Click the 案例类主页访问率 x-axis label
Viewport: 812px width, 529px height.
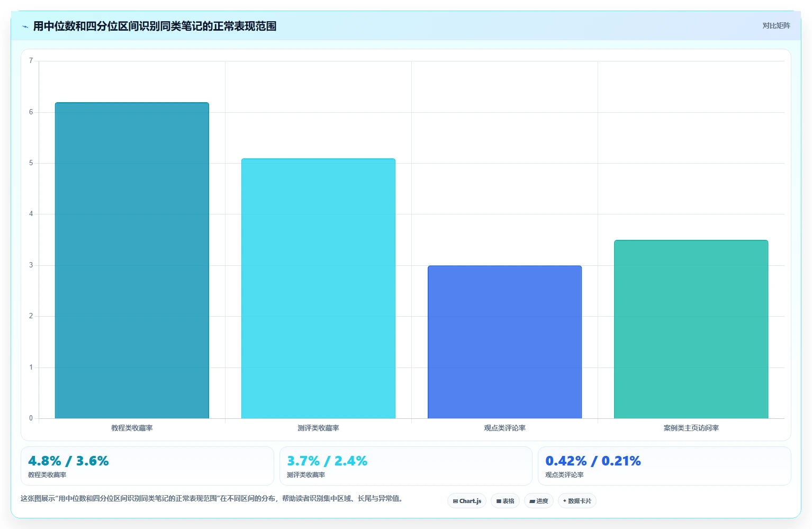[691, 428]
